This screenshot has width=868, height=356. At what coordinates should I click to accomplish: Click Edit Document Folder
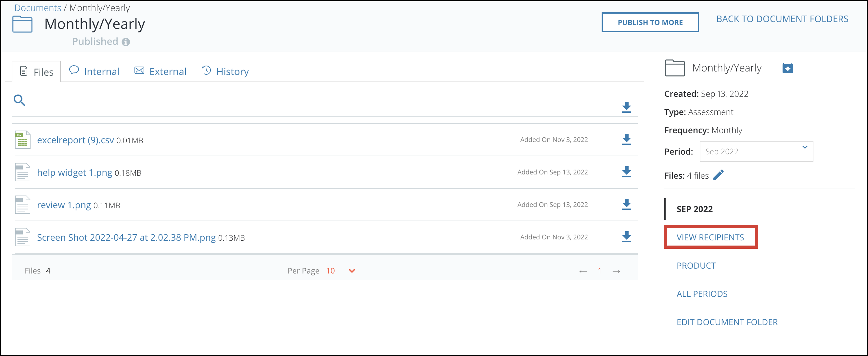(x=727, y=322)
